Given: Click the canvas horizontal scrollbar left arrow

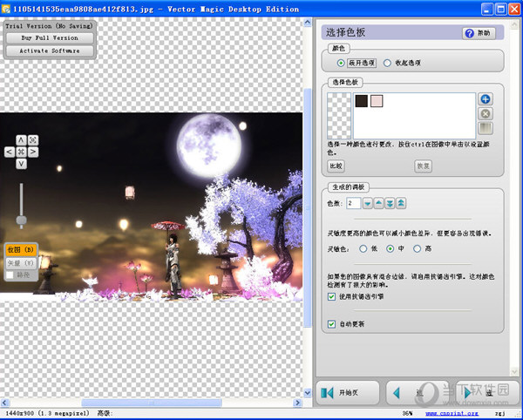Looking at the screenshot, I should (x=5, y=403).
